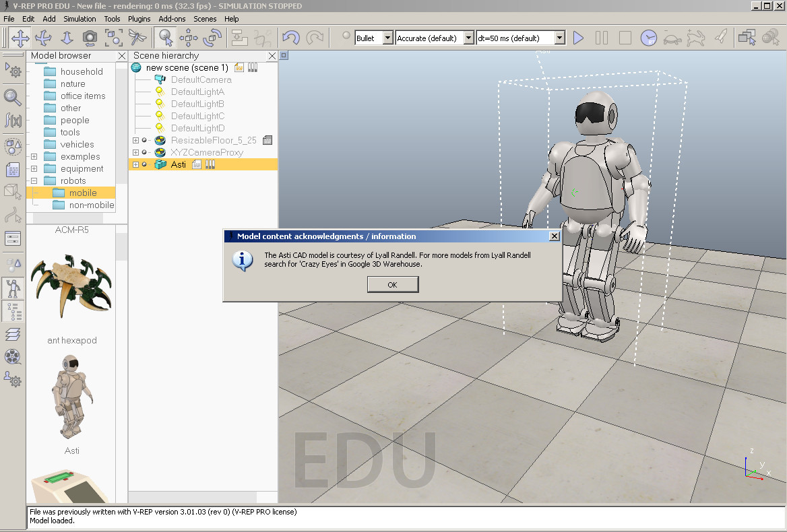Activate the camera fly (dragonfly) tool

click(x=137, y=38)
